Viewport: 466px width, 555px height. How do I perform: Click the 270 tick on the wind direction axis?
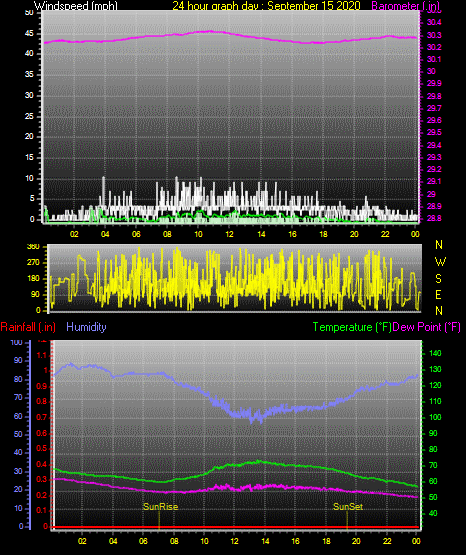33,263
